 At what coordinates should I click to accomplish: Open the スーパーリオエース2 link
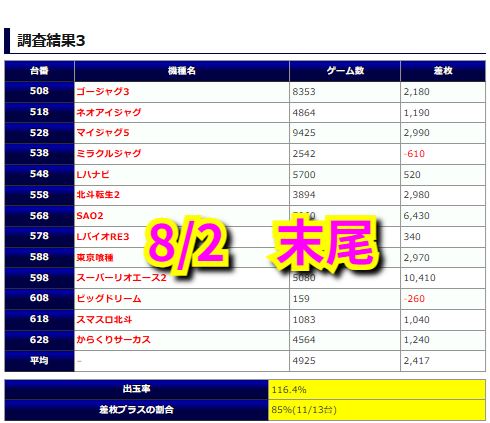pyautogui.click(x=121, y=278)
